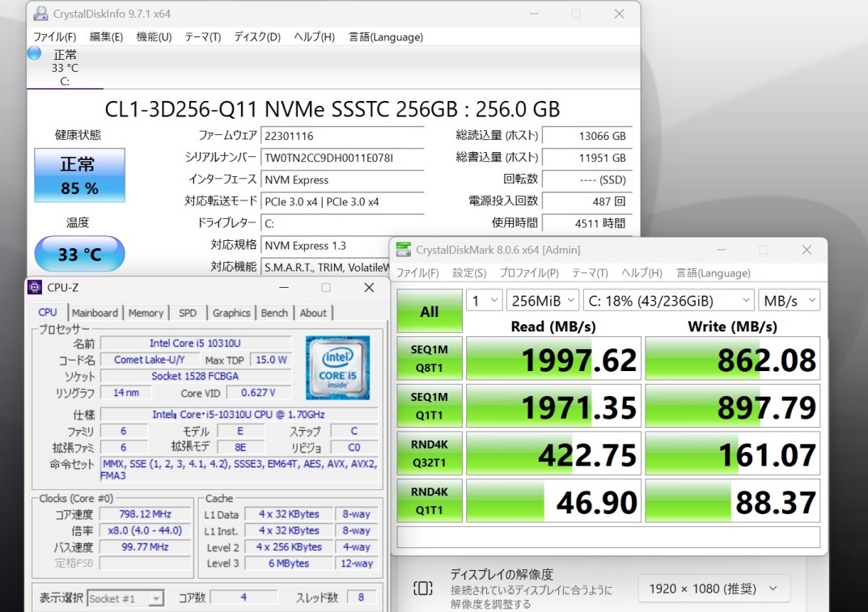
Task: Switch to the About tab in CPU-Z
Action: tap(313, 313)
